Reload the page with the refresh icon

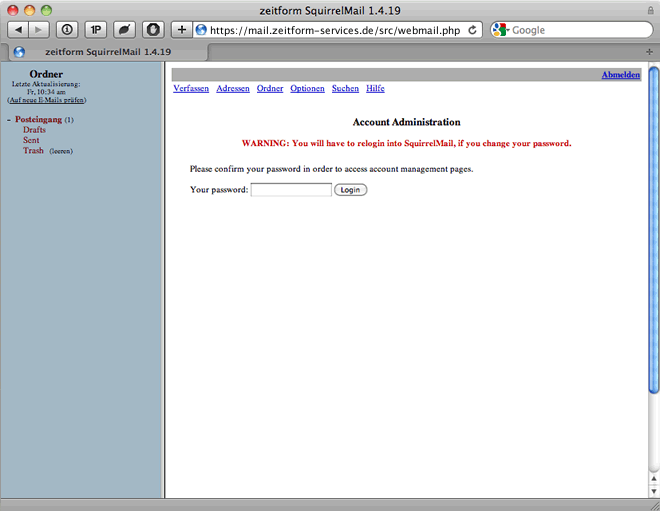point(472,30)
